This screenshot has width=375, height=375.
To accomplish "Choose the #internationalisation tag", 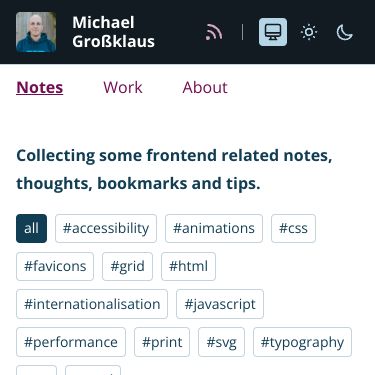I will click(92, 304).
